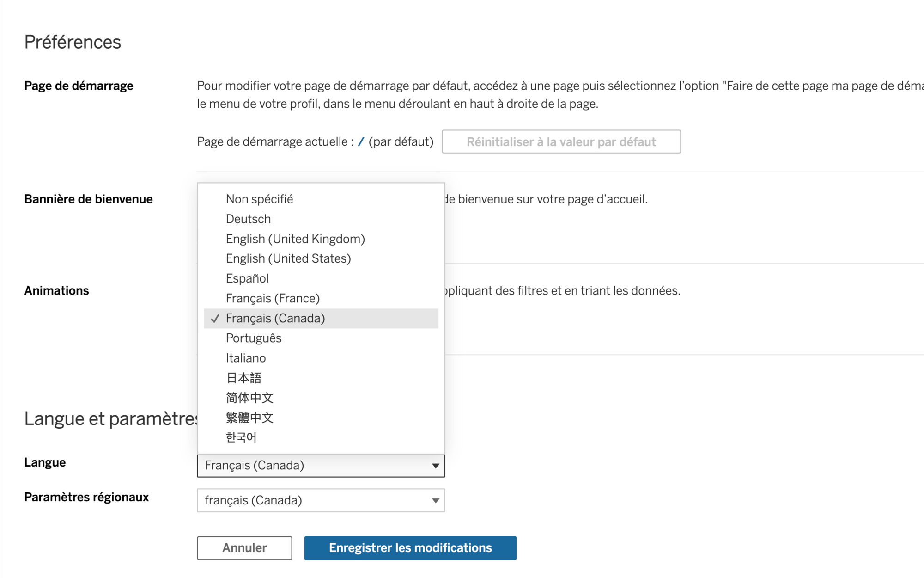Select "Português" in the dropdown
The width and height of the screenshot is (924, 578).
[253, 338]
